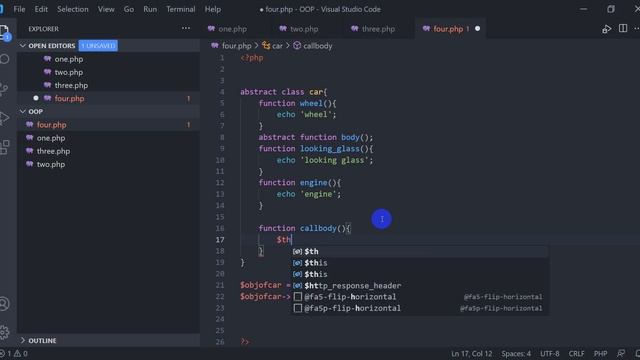Click Explorer panel more actions ellipsis
640x360 pixels.
[186, 29]
